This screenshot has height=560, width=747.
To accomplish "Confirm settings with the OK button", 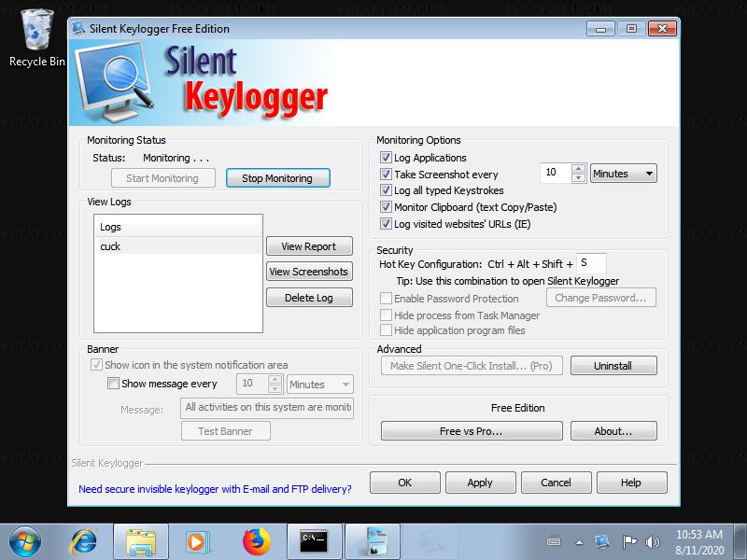I will [x=405, y=483].
